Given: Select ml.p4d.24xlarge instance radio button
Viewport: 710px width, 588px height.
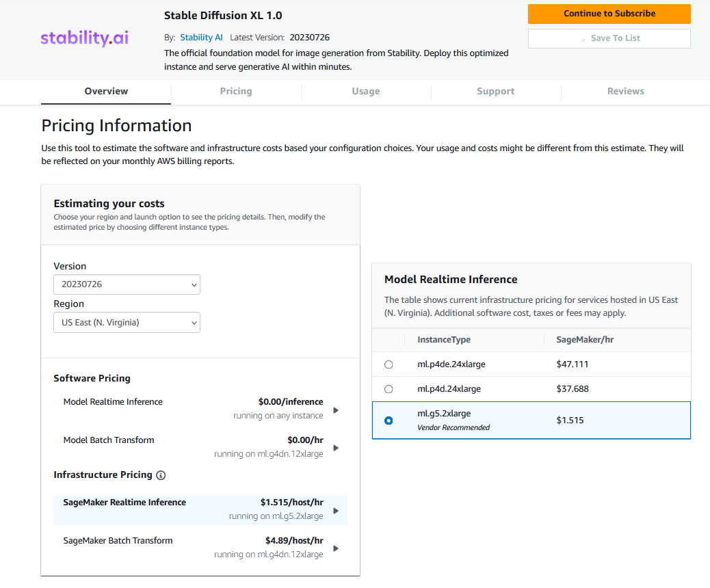Looking at the screenshot, I should 389,389.
